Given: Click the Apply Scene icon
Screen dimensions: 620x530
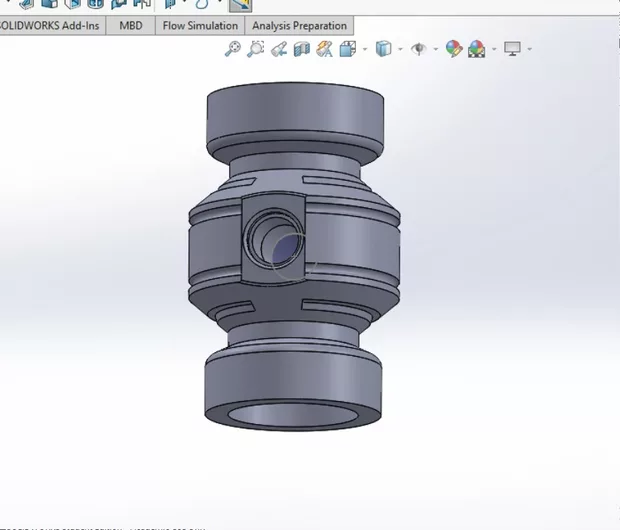Looking at the screenshot, I should click(x=477, y=48).
